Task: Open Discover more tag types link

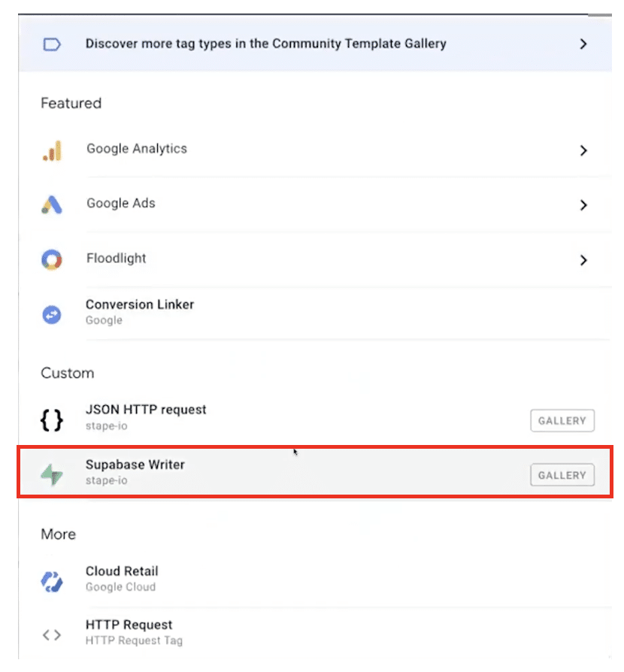Action: click(265, 44)
